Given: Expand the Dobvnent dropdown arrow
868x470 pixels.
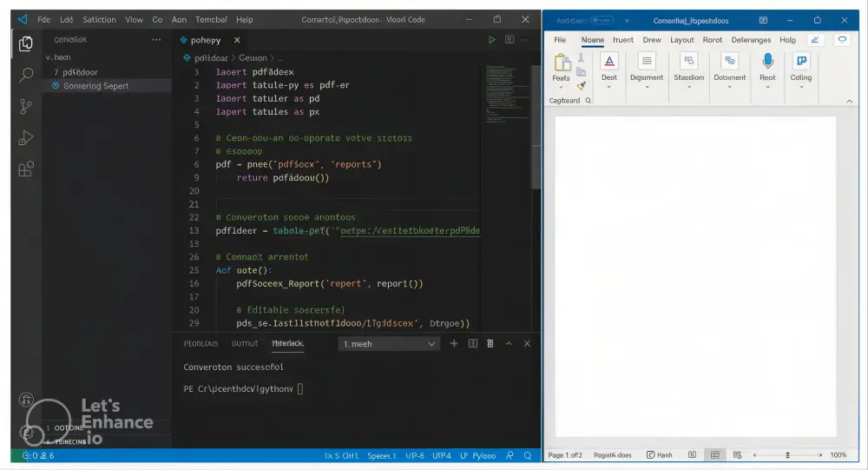Looking at the screenshot, I should [x=730, y=87].
